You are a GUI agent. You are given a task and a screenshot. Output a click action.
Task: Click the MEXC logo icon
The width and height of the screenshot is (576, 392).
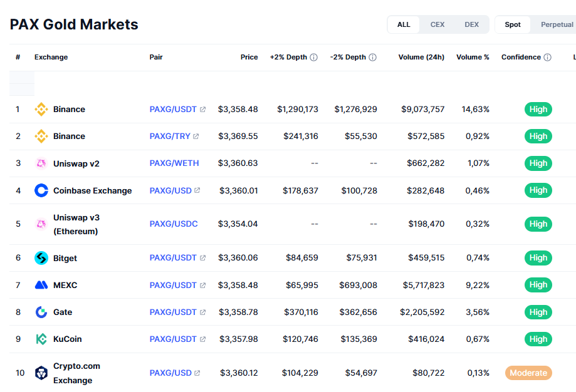tap(41, 285)
